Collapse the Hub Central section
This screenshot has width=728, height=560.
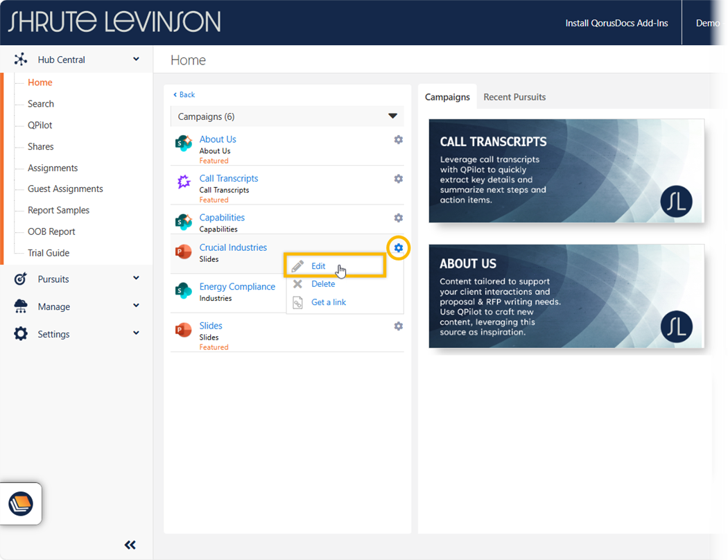coord(136,60)
